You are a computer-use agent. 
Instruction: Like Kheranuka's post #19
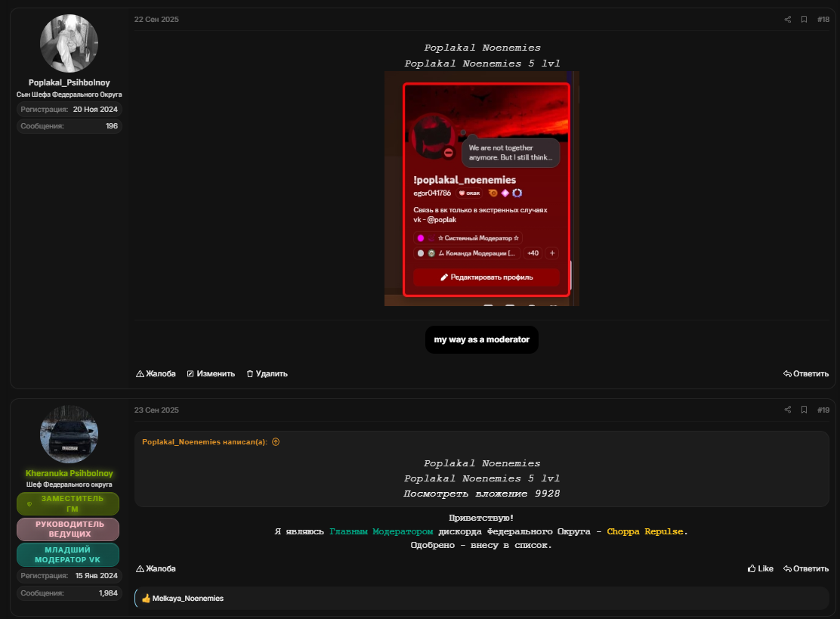(x=760, y=568)
